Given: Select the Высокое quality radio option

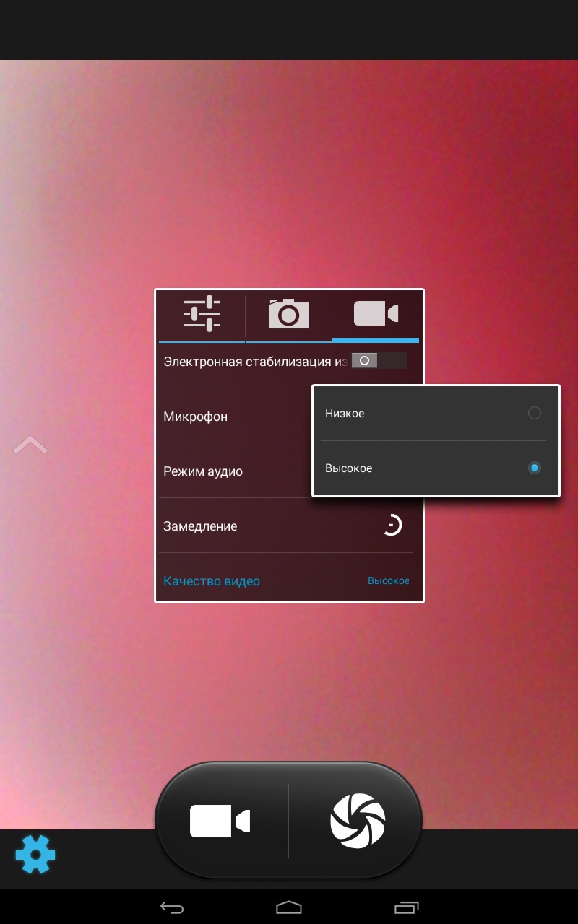Looking at the screenshot, I should pyautogui.click(x=534, y=468).
